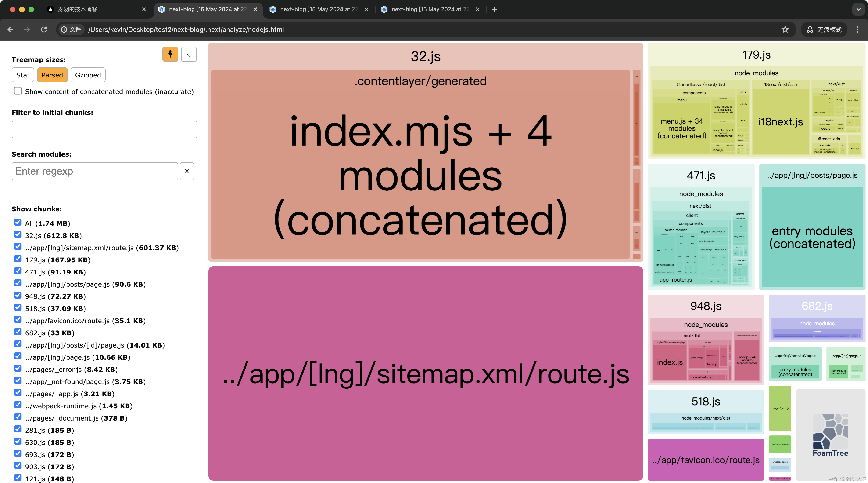
Task: Click the browser reload icon
Action: pos(44,29)
